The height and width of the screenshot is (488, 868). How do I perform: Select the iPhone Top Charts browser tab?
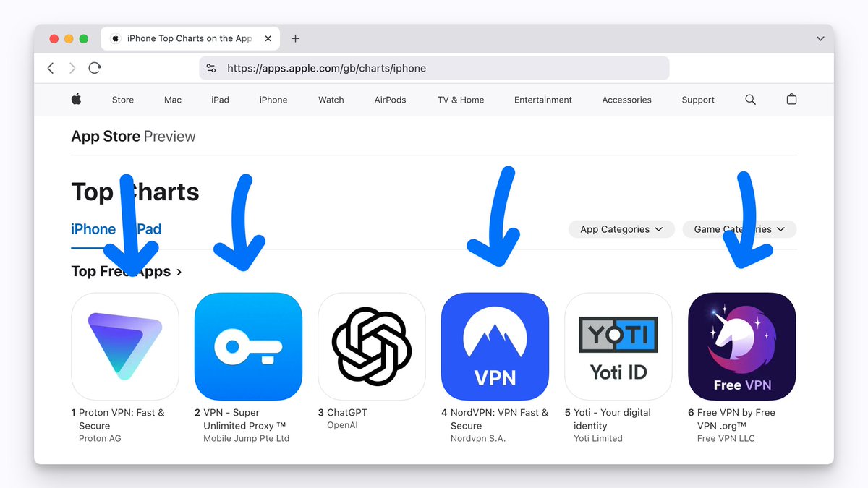click(192, 38)
